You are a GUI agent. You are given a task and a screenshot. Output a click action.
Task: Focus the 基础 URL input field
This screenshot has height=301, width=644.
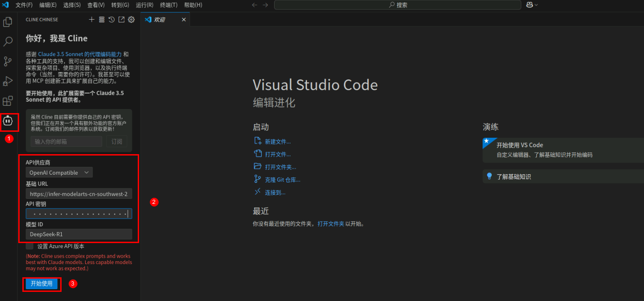coord(79,194)
